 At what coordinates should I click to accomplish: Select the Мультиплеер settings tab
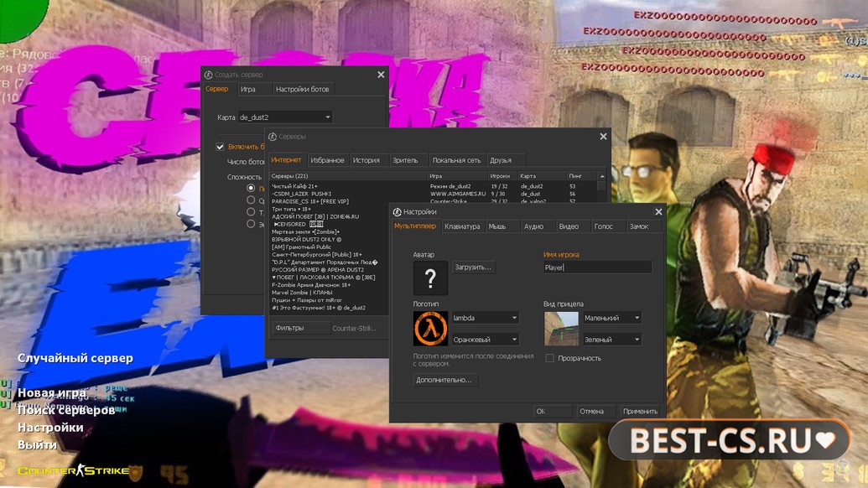point(415,226)
